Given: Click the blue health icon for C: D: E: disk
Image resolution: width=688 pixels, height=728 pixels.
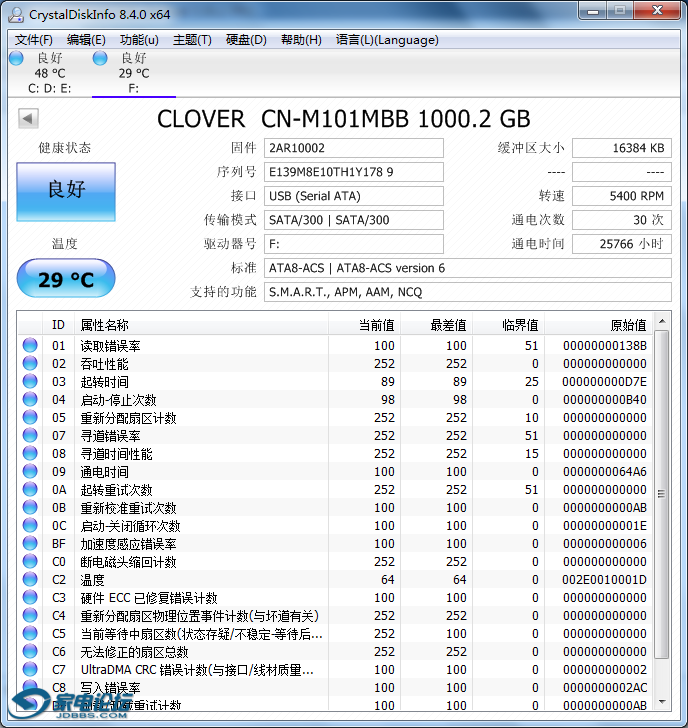Looking at the screenshot, I should [x=16, y=58].
